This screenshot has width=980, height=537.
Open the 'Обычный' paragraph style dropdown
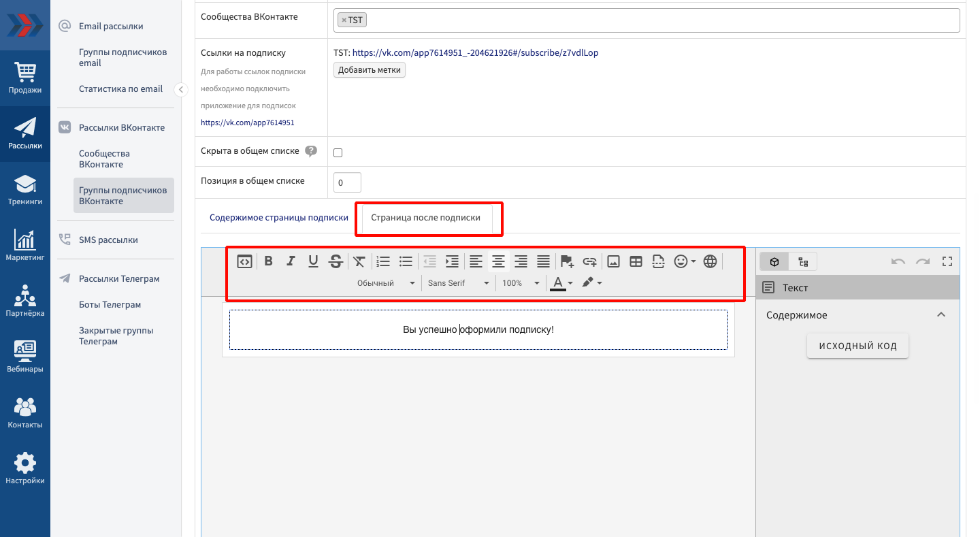point(386,283)
